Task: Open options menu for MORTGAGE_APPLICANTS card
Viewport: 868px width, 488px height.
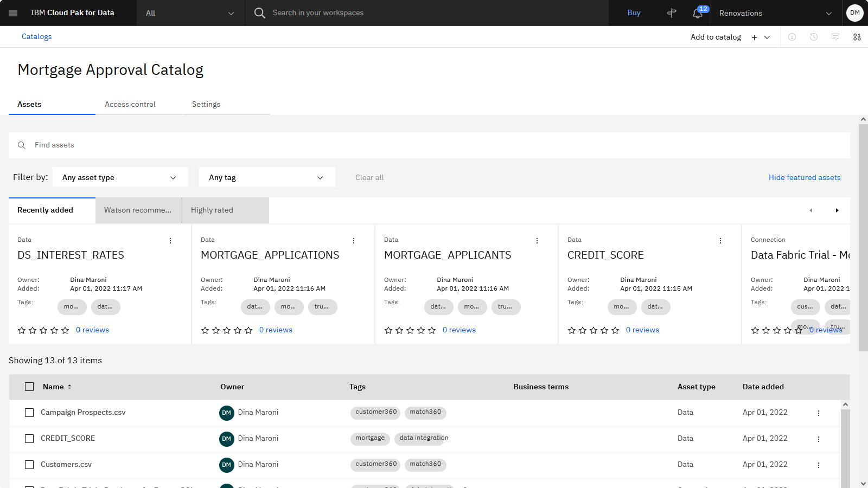Action: click(x=537, y=241)
